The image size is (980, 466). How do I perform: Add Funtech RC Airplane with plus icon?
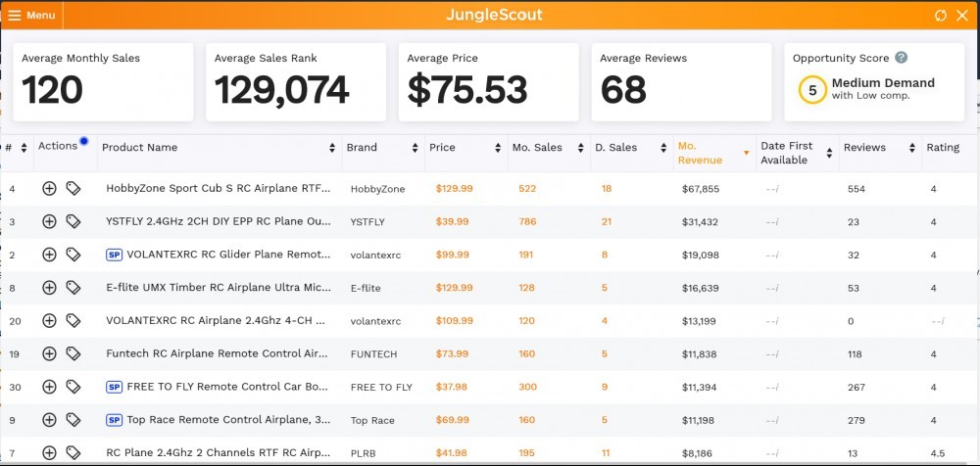49,353
